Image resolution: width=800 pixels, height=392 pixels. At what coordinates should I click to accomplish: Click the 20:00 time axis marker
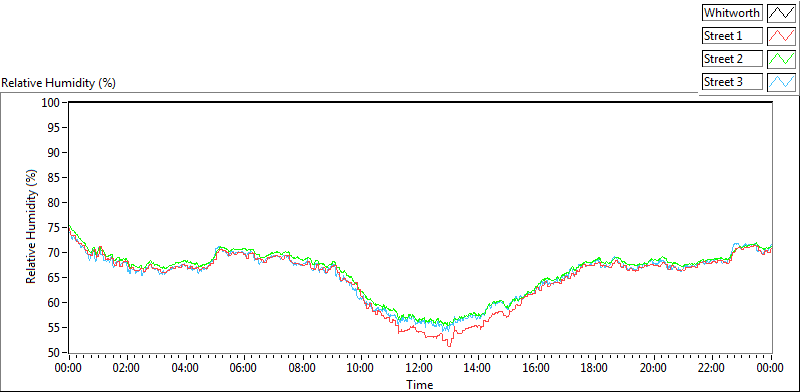tap(654, 369)
